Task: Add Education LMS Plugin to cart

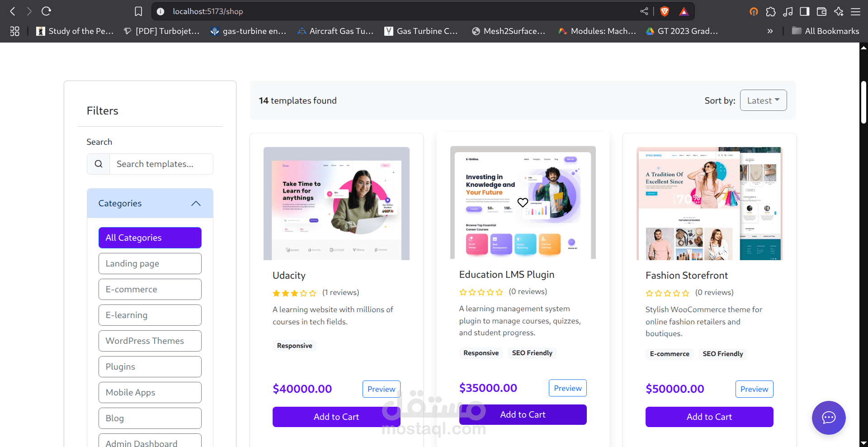Action: tap(523, 414)
